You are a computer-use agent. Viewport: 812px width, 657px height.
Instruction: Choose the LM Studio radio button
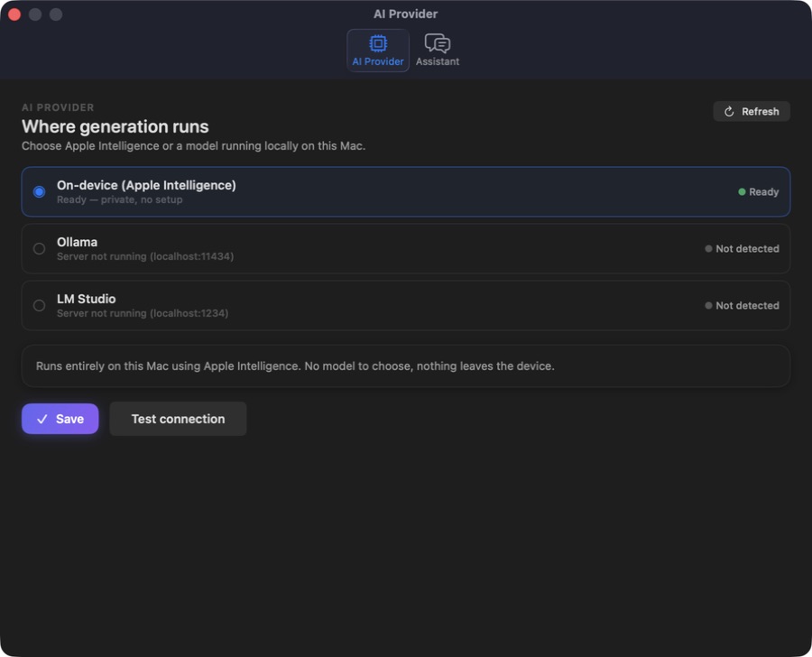coord(39,306)
